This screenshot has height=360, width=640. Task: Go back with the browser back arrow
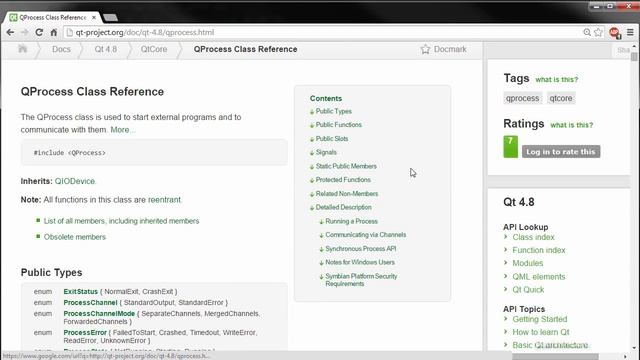(x=10, y=32)
